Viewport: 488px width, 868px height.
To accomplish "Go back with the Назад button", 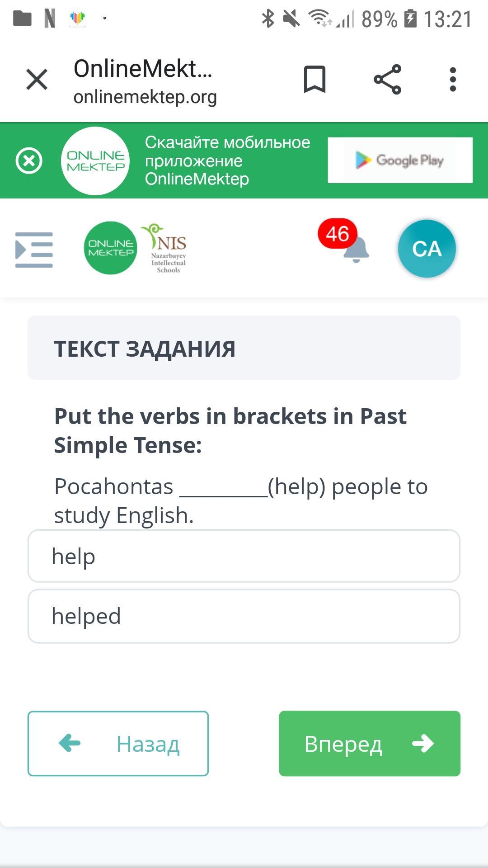I will (x=118, y=744).
